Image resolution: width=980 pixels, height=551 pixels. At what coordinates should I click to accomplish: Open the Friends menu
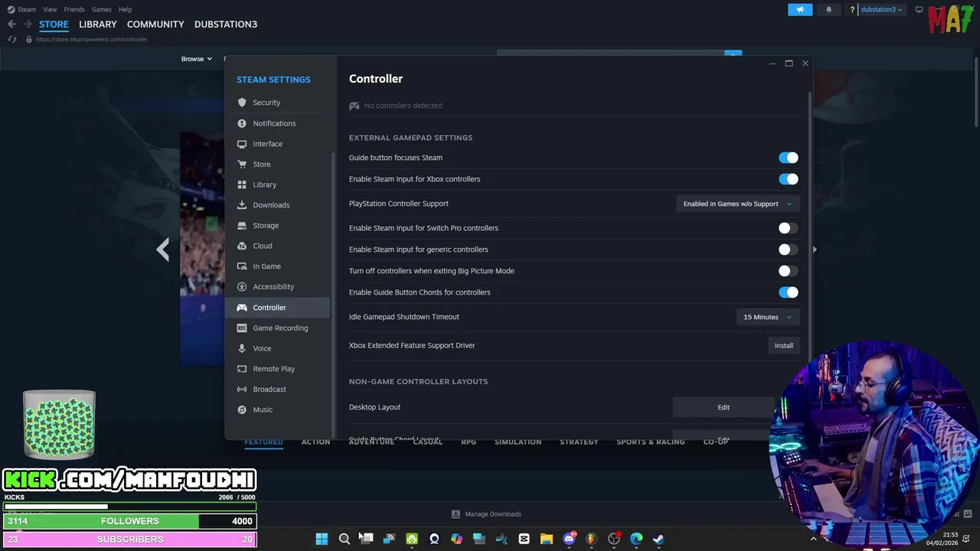[74, 9]
